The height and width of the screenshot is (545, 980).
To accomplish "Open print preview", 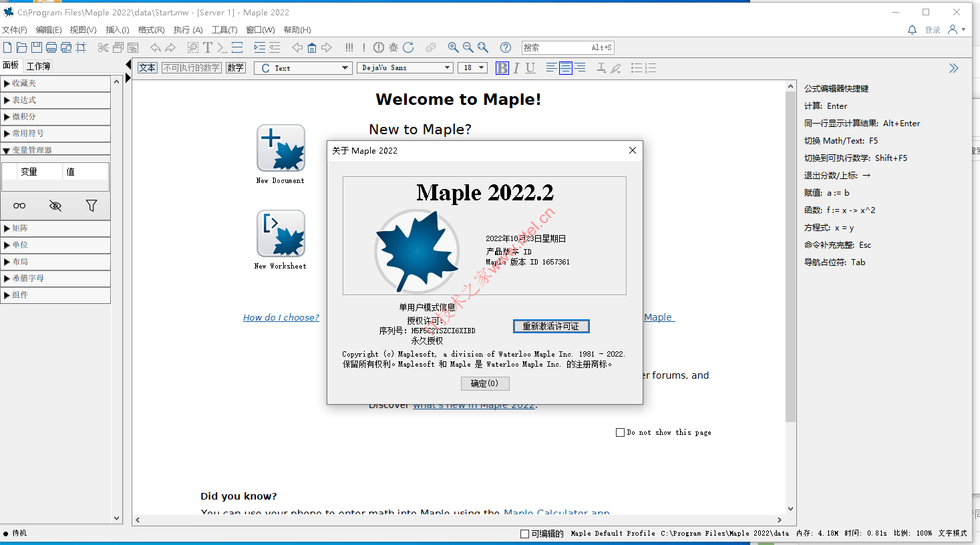I will point(66,47).
